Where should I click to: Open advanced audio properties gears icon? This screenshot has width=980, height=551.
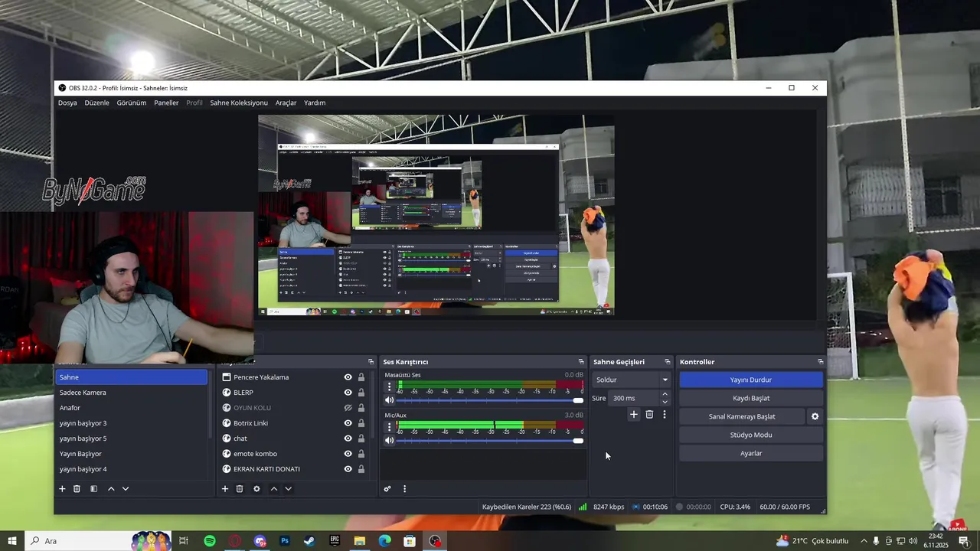(x=387, y=489)
